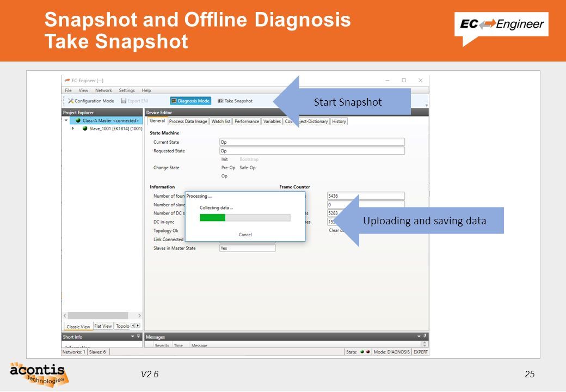Screen dimensions: 566x392
Task: Open the Settings menu
Action: [127, 90]
